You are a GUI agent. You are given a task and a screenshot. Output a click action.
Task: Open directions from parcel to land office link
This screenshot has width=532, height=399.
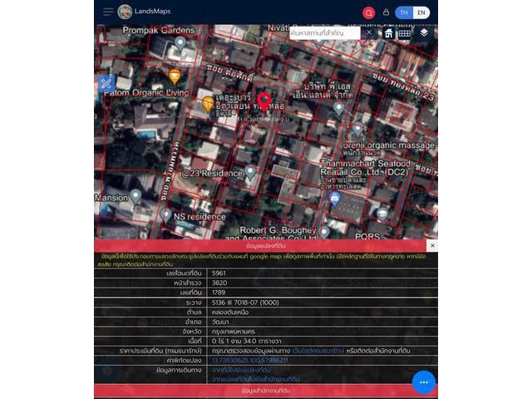point(256,379)
